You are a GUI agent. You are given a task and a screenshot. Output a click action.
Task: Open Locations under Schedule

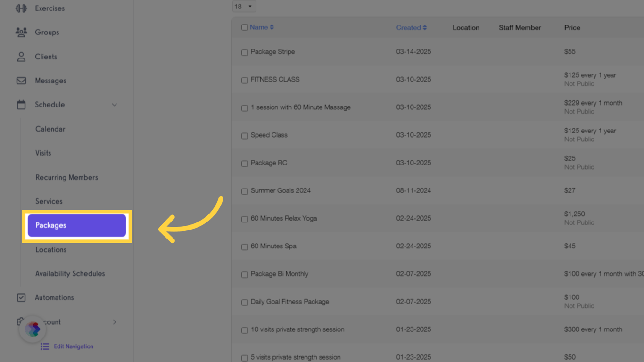(51, 249)
